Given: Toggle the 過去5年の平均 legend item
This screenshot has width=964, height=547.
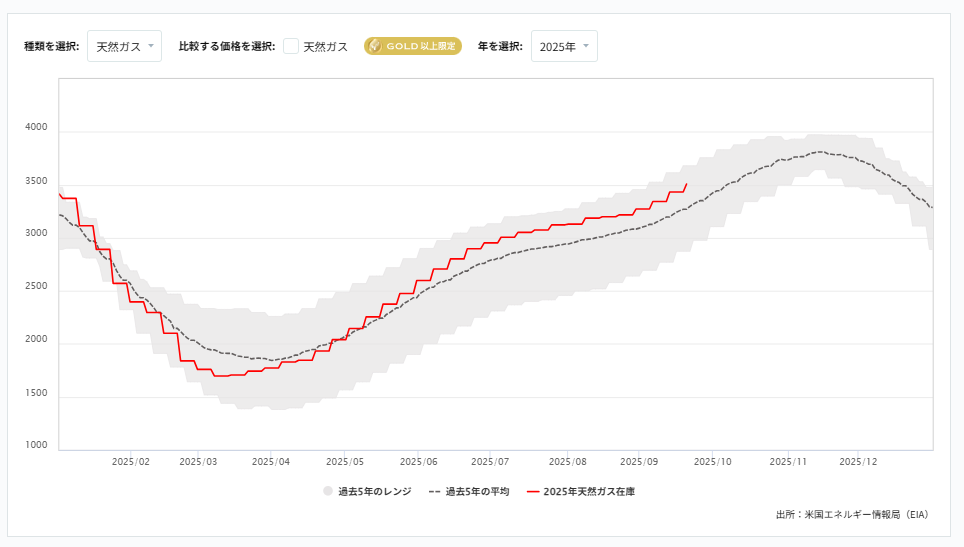Looking at the screenshot, I should [469, 492].
